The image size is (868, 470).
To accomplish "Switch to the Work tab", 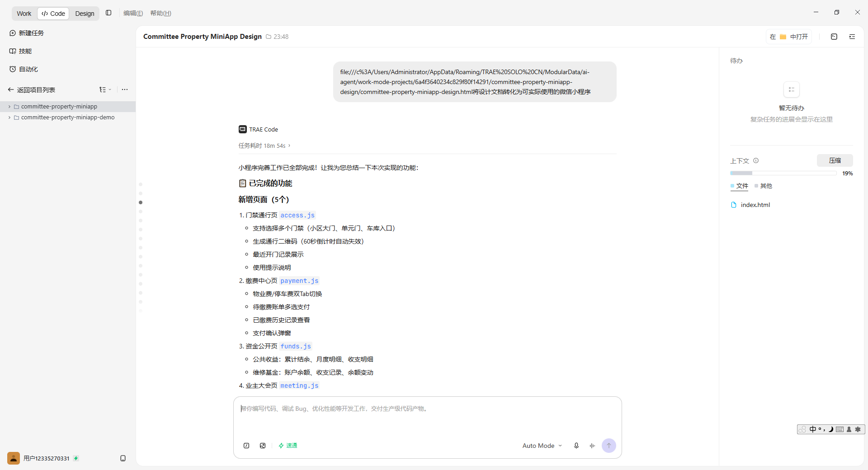I will pos(24,14).
